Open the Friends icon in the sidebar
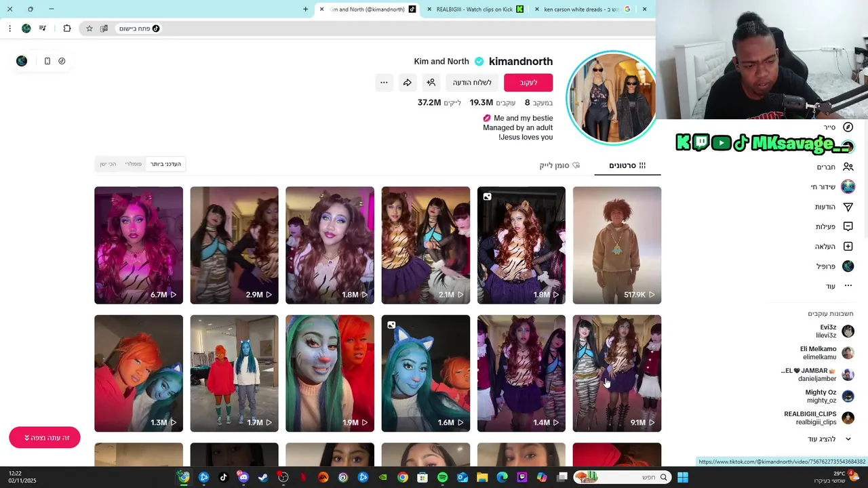This screenshot has height=488, width=868. pos(848,167)
